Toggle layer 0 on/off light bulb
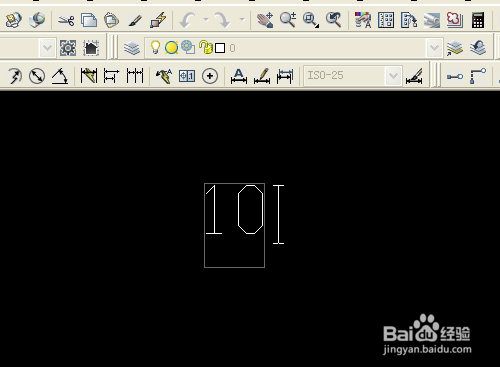Screen dimensions: 500x367 155,48
